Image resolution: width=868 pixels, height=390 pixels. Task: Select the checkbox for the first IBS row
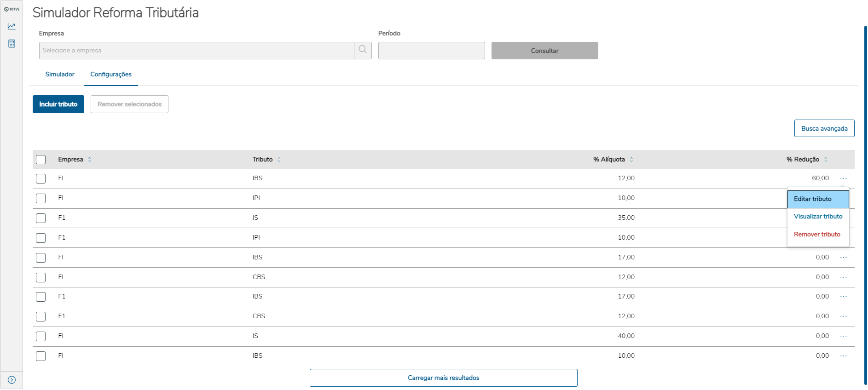tap(41, 178)
